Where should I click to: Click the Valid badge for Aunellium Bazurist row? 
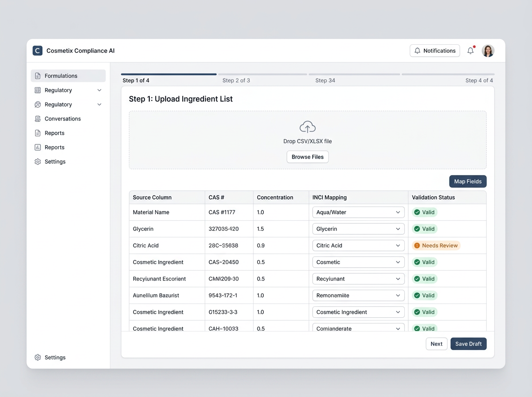[424, 295]
